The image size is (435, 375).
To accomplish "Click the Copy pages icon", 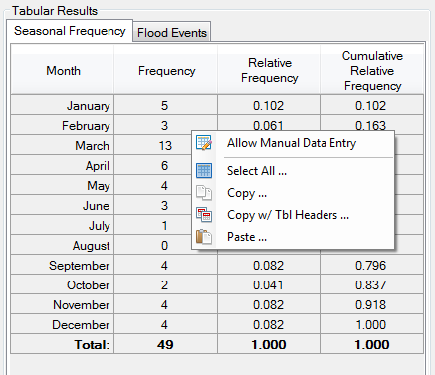I will point(204,193).
